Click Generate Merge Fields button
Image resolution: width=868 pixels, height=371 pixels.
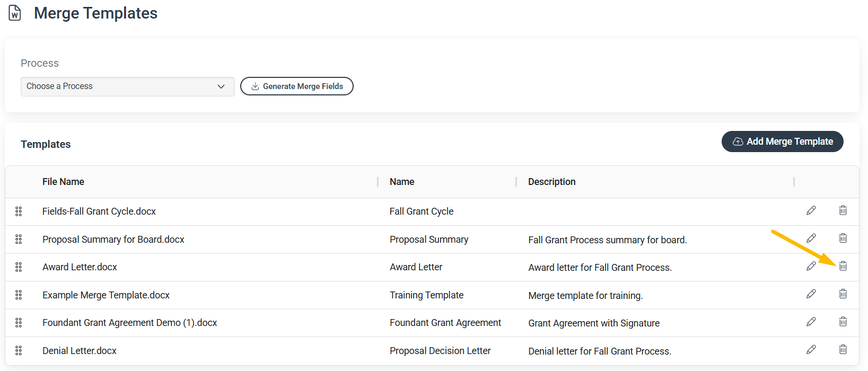(296, 86)
